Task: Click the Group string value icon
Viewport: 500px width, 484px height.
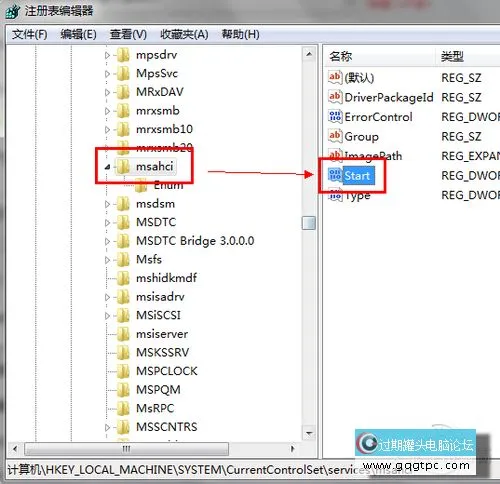Action: 335,136
